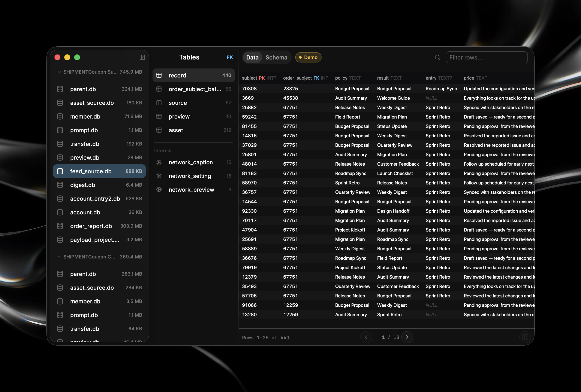
Task: Toggle the Demo mode badge
Action: point(308,57)
